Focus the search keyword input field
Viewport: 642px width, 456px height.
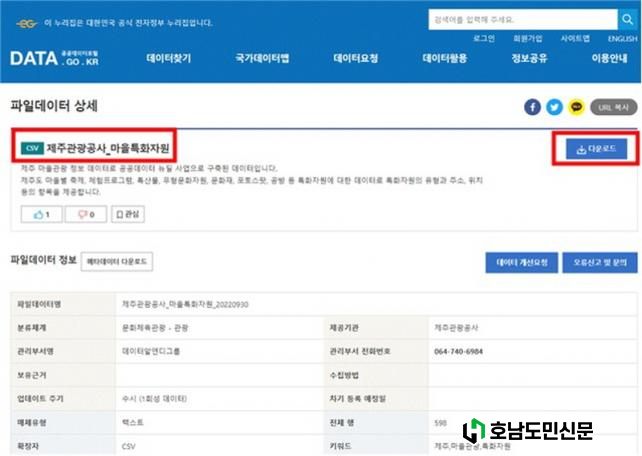[523, 20]
